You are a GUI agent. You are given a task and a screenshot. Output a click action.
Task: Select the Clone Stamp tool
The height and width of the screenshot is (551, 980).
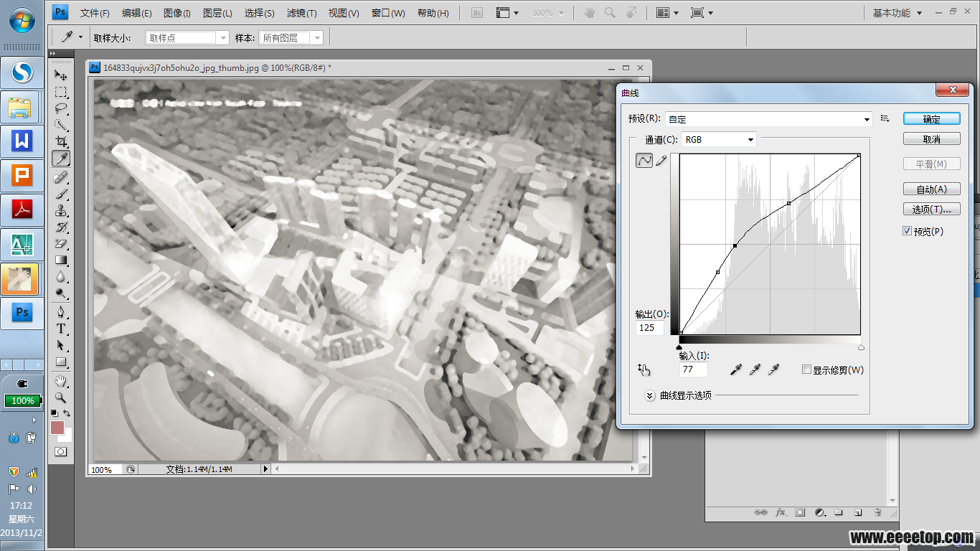[61, 211]
